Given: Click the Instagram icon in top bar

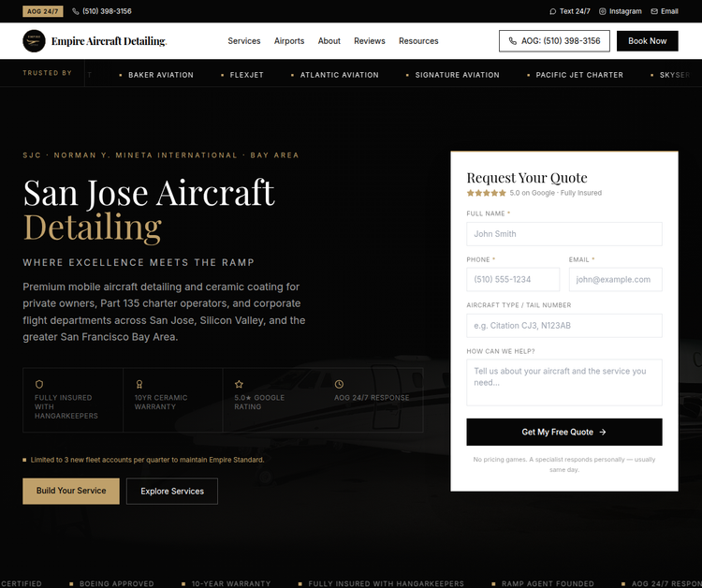Looking at the screenshot, I should pyautogui.click(x=602, y=11).
